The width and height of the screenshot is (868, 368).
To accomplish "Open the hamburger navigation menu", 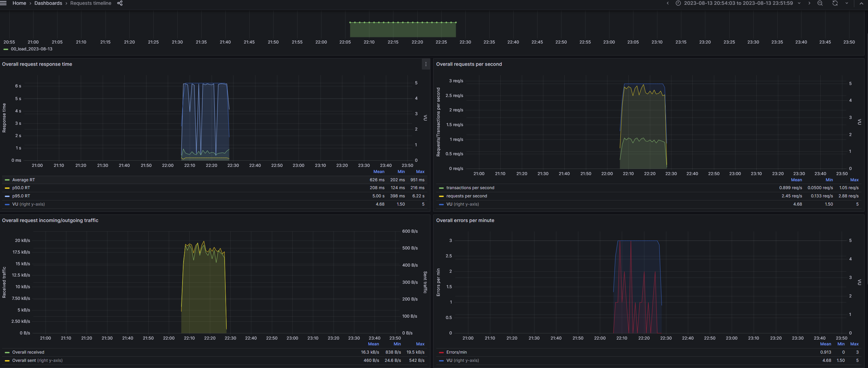I will click(x=3, y=3).
